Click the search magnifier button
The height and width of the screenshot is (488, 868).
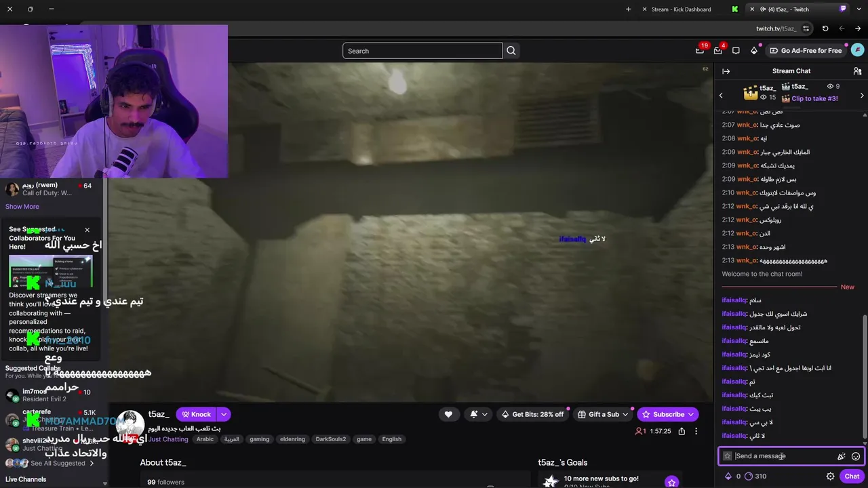(511, 51)
